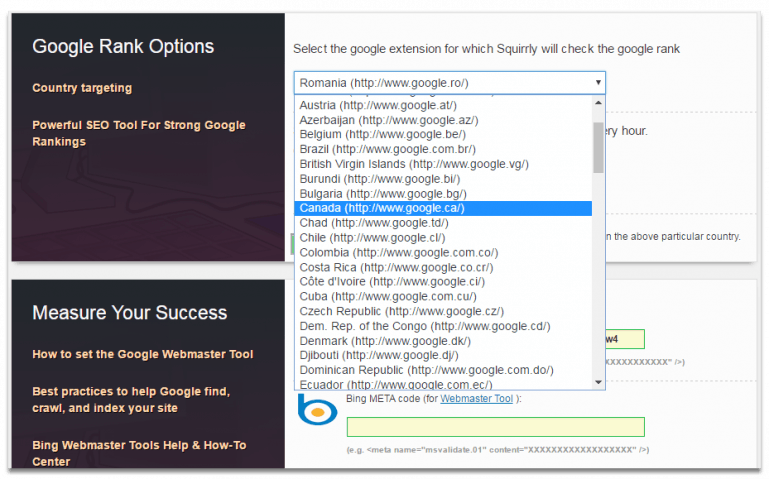Screen dimensions: 769x479
Task: Click the dropdown list scroll down arrow
Action: pos(598,382)
